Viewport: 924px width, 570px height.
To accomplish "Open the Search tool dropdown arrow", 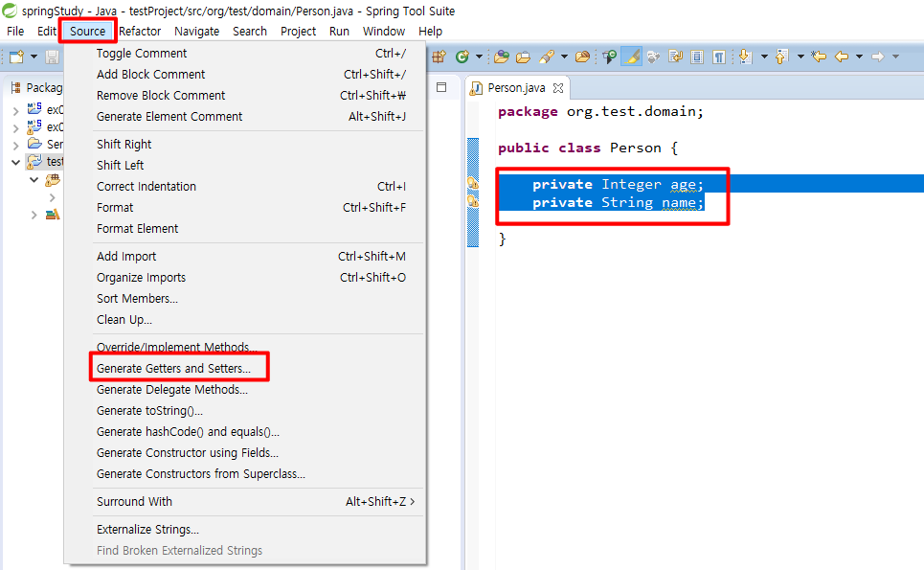I will coord(564,57).
